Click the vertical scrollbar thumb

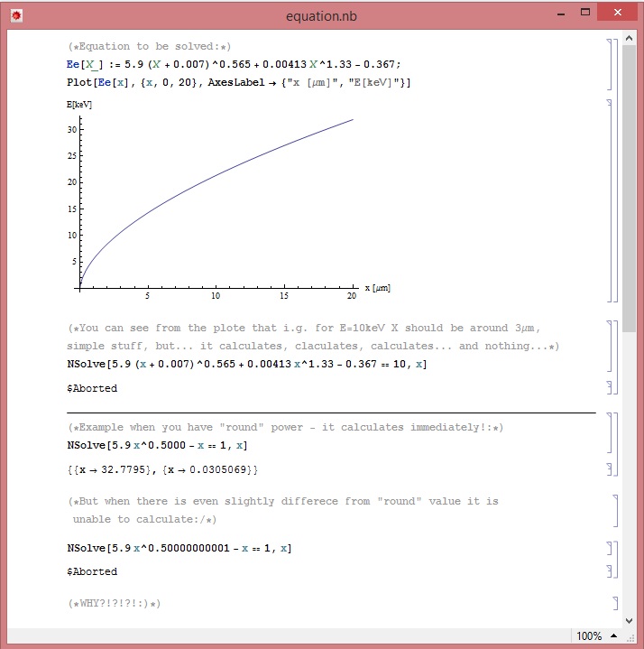point(629,181)
